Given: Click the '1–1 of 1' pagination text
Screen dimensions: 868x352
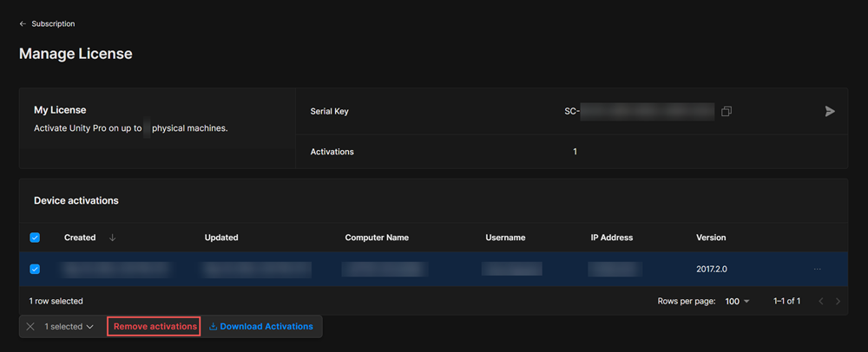Looking at the screenshot, I should pyautogui.click(x=786, y=301).
